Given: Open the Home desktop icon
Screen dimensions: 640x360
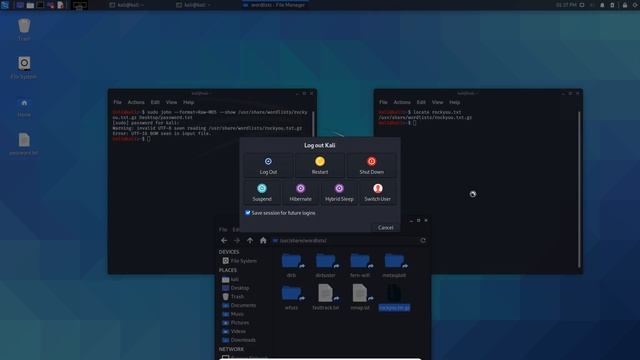Looking at the screenshot, I should (24, 107).
